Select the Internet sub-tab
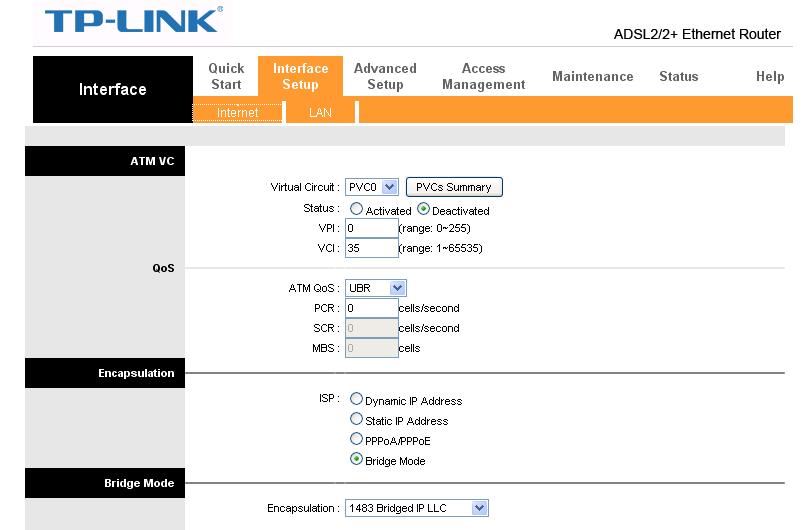Viewport: 804px width, 530px height. (x=237, y=113)
